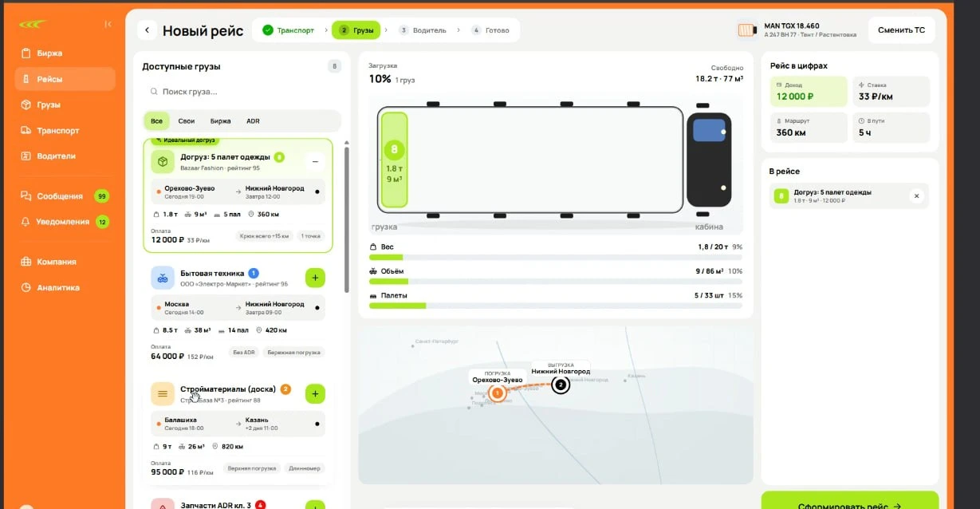The image size is (980, 509).
Task: Select the Биржа filter tab
Action: [x=221, y=121]
